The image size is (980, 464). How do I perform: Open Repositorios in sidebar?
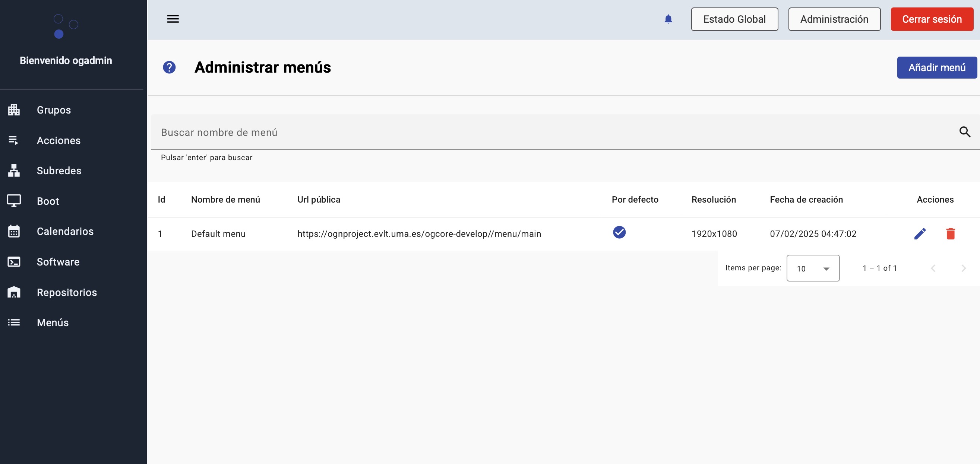[67, 292]
